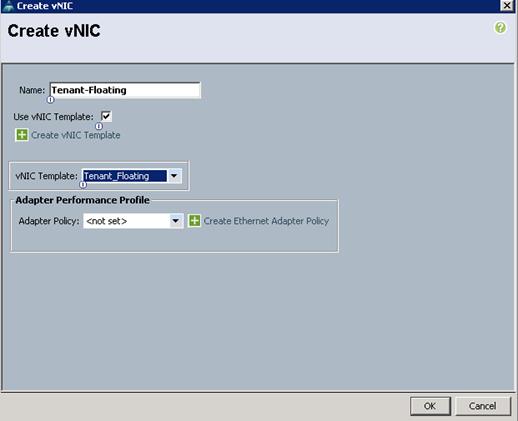The height and width of the screenshot is (421, 518).
Task: Open the Create Ethernet Adapter Policy link
Action: click(266, 221)
